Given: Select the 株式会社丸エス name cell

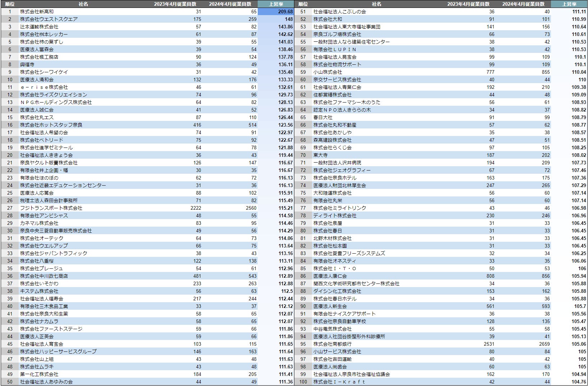Looking at the screenshot, I should 37,117.
